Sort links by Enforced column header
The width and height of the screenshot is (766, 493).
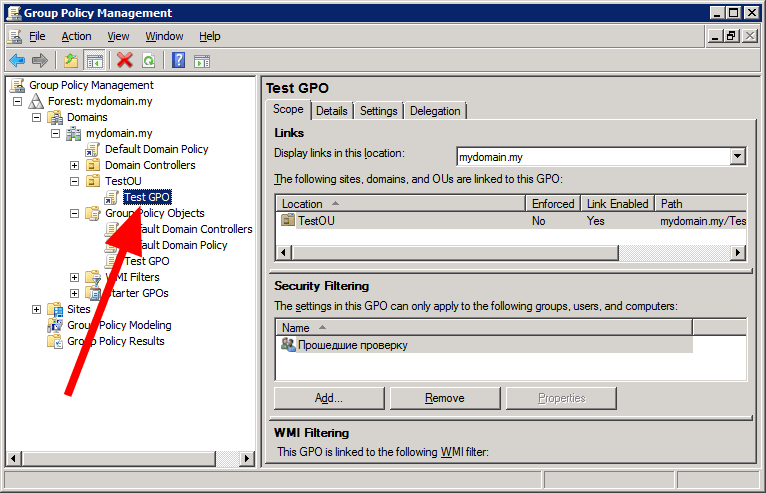(x=553, y=203)
